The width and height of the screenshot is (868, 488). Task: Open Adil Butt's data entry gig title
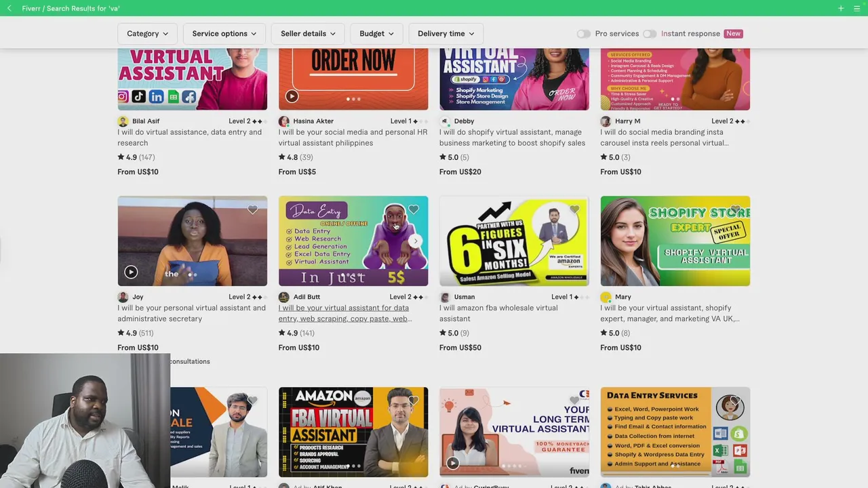pyautogui.click(x=344, y=313)
